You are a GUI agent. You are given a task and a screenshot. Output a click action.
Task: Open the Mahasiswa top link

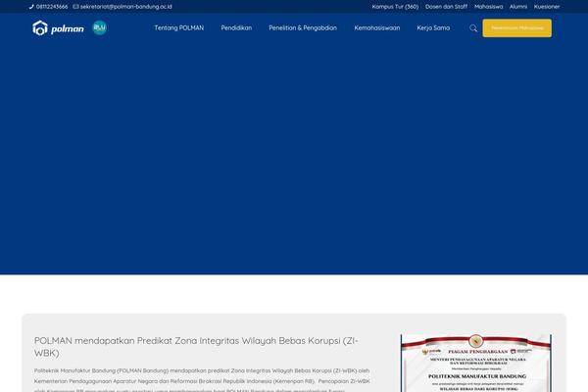489,7
